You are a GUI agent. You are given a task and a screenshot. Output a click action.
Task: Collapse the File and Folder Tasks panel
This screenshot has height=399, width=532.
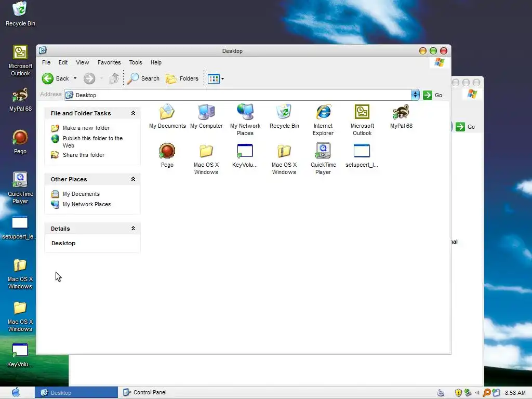pos(133,113)
